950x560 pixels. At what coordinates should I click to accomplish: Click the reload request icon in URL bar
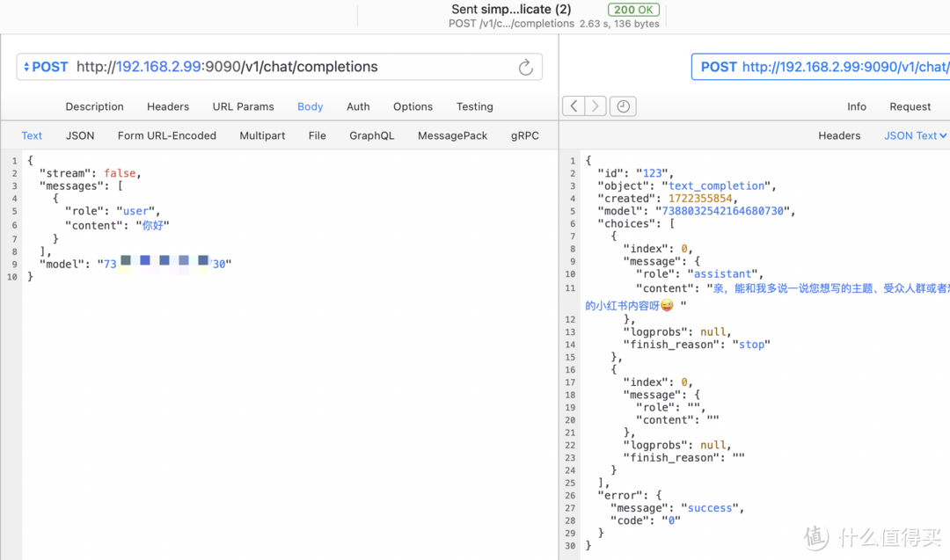[525, 68]
